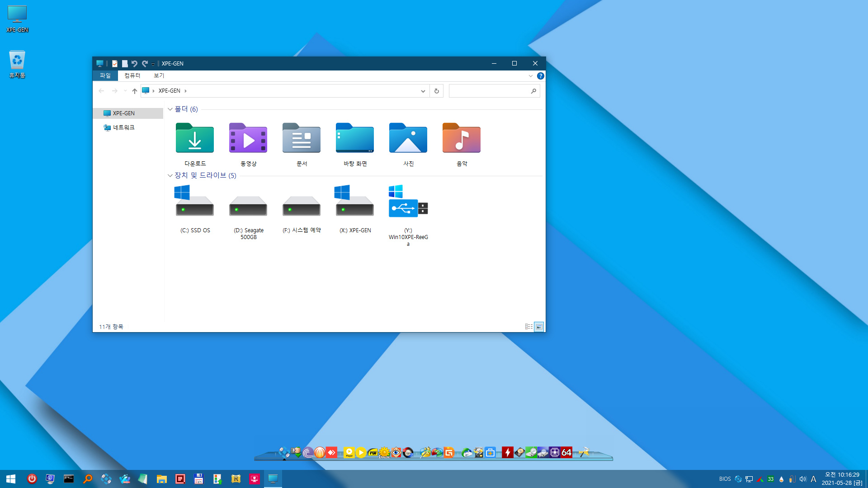Click the green 33 temperature tray icon
Viewport: 868px width, 488px height.
coord(770,479)
